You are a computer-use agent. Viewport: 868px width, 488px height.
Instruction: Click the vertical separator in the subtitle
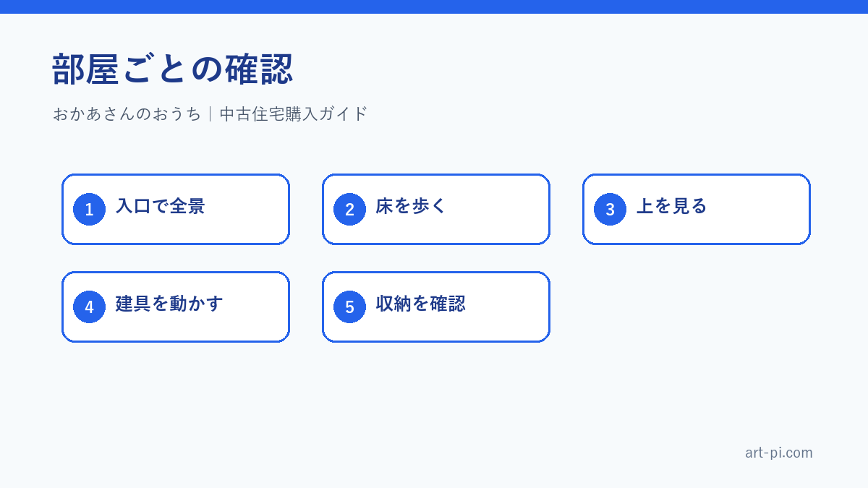click(210, 114)
